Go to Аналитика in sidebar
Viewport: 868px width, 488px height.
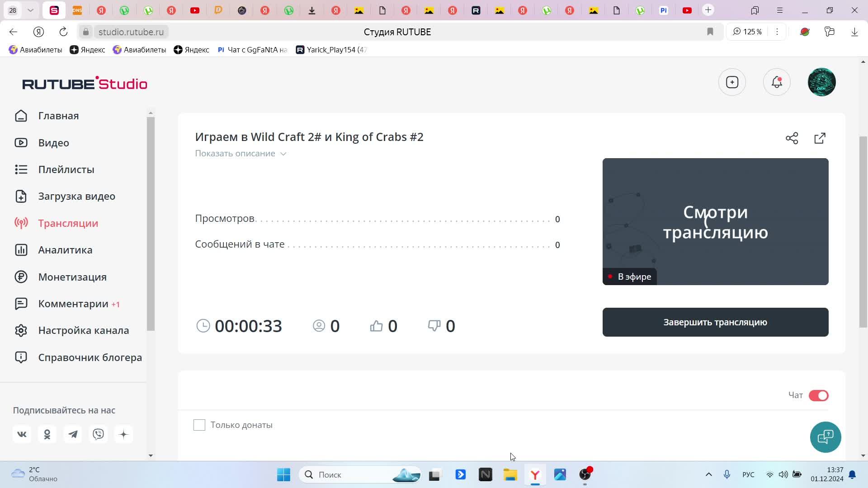click(65, 250)
